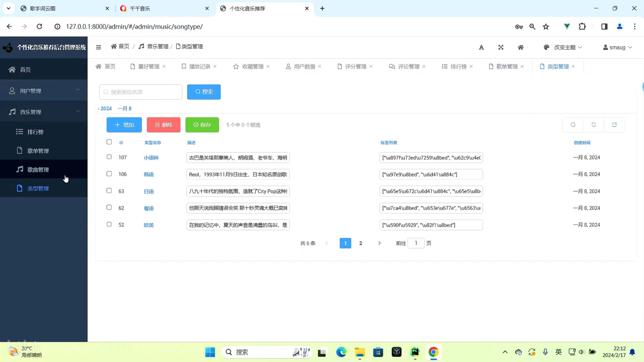Show hidden system tray icons
The width and height of the screenshot is (644, 362).
(x=505, y=352)
